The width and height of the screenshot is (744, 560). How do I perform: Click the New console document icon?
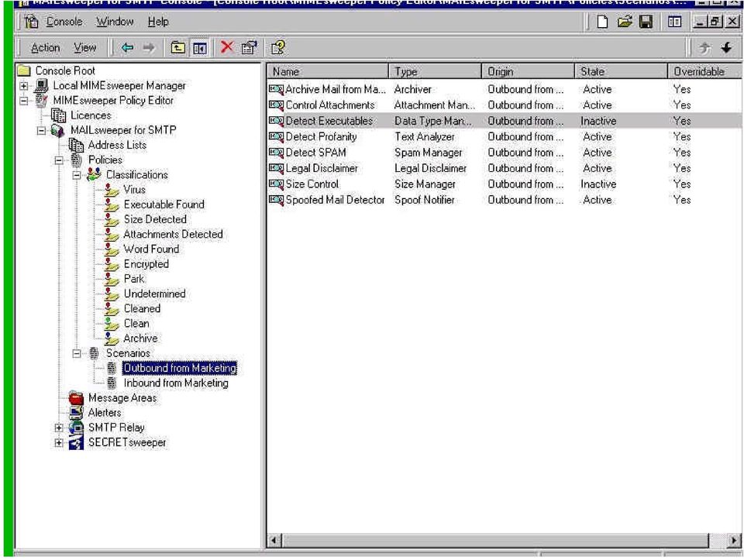click(x=602, y=22)
